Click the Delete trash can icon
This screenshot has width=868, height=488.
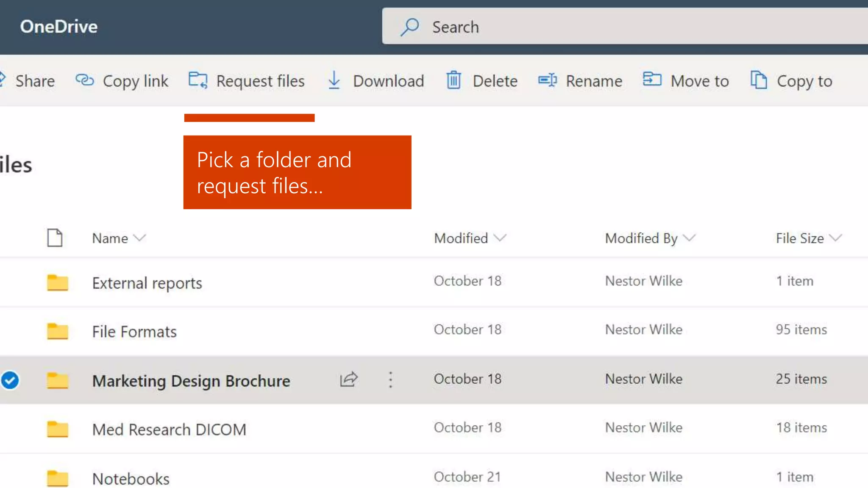tap(453, 80)
